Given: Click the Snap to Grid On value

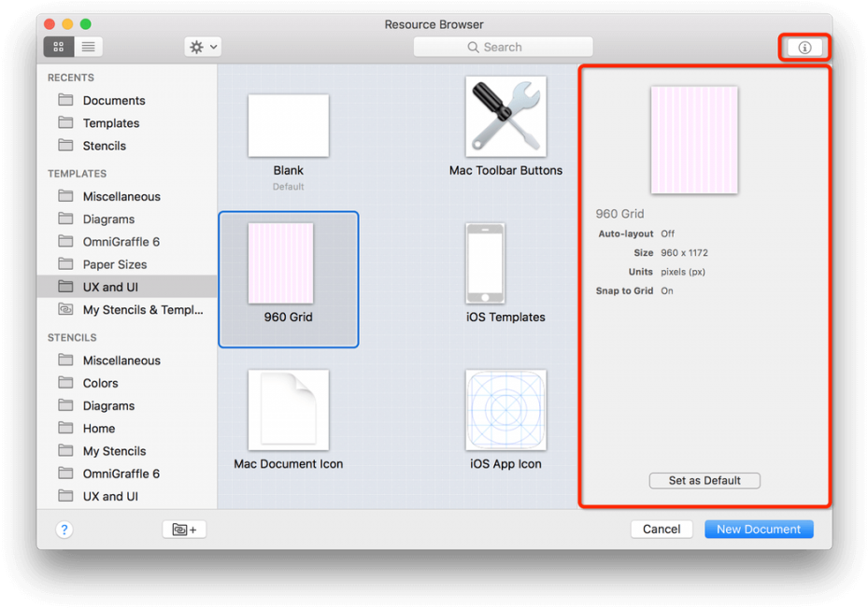Looking at the screenshot, I should coord(667,290).
